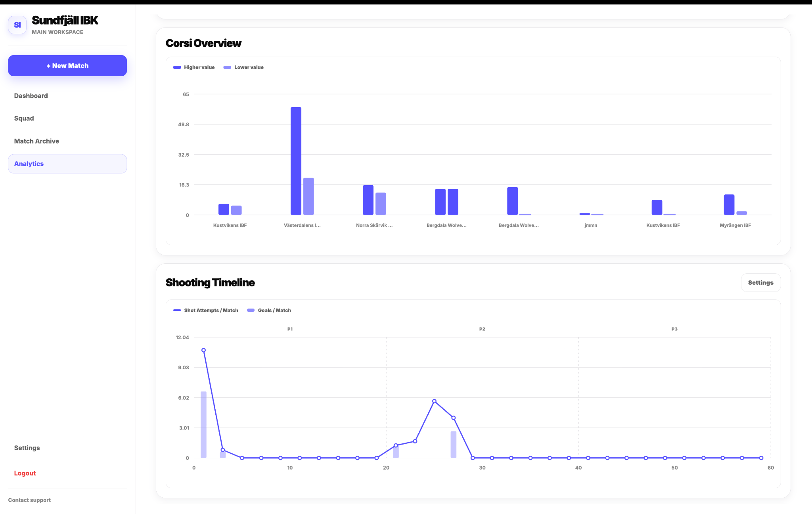Click the Contact support link
812x514 pixels.
coord(29,500)
